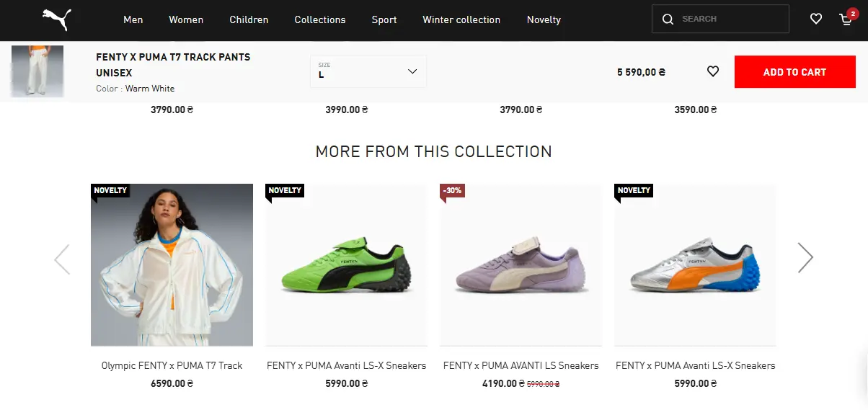Open the Winter collection menu
The height and width of the screenshot is (410, 868).
point(461,19)
